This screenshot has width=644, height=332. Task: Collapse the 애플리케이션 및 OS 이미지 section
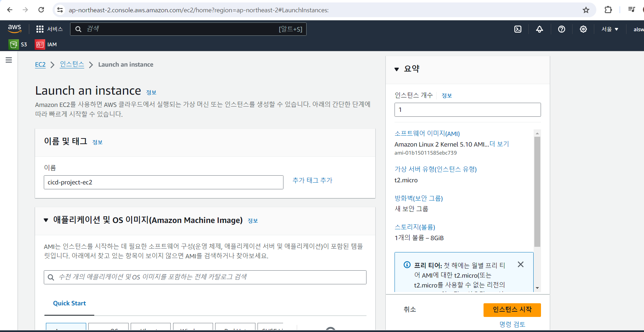pyautogui.click(x=46, y=220)
